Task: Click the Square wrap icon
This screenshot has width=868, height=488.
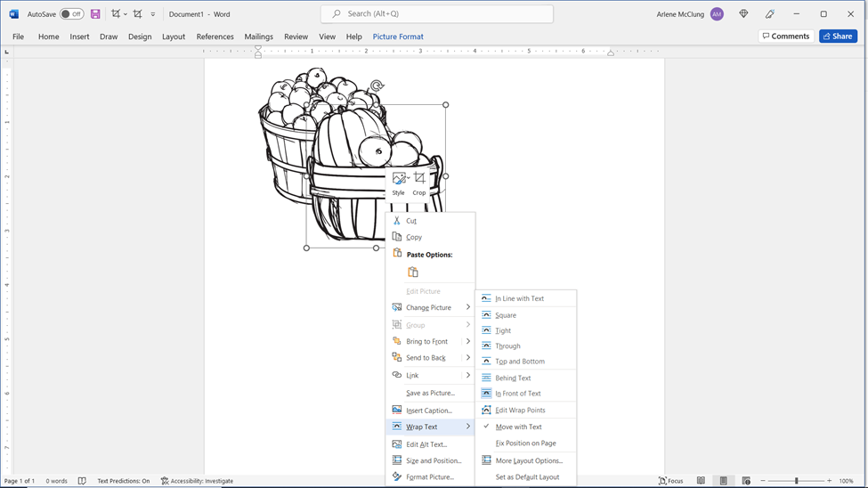Action: tap(486, 314)
